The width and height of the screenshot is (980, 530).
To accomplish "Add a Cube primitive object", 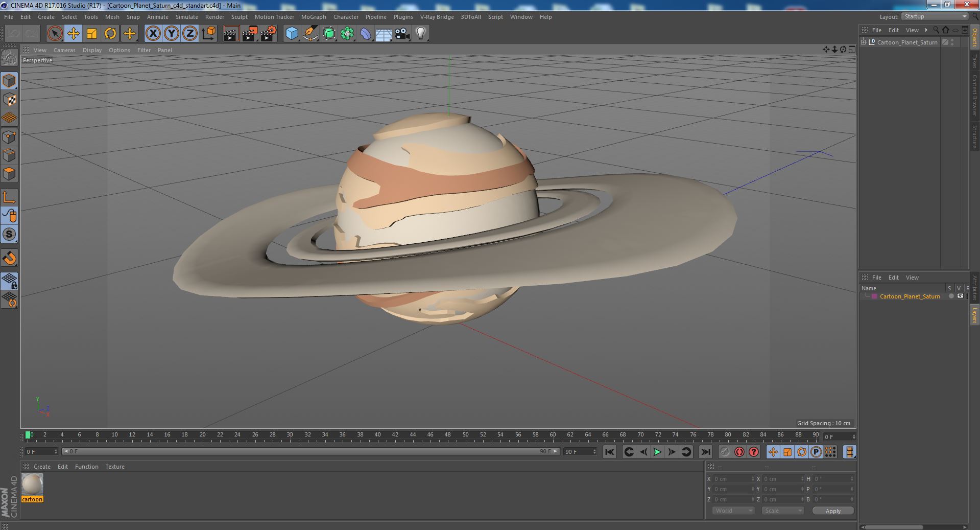I will click(292, 34).
